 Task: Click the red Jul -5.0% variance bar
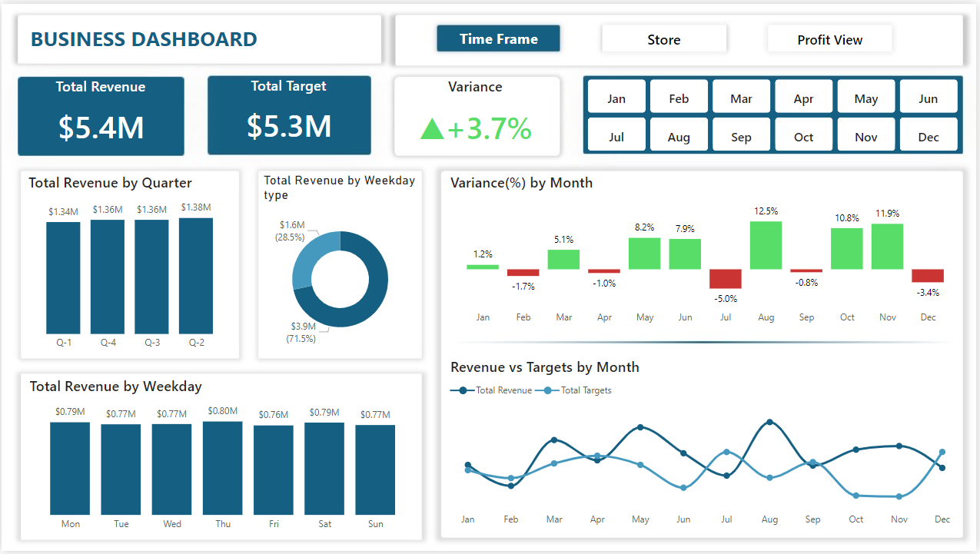725,278
